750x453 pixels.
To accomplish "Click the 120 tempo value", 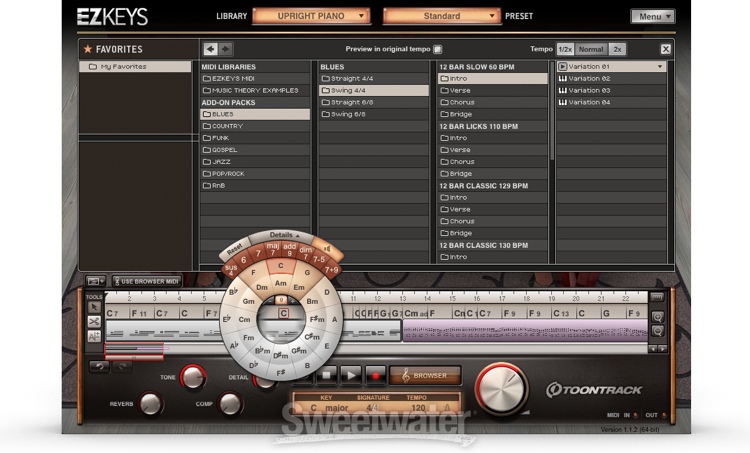I will 418,408.
